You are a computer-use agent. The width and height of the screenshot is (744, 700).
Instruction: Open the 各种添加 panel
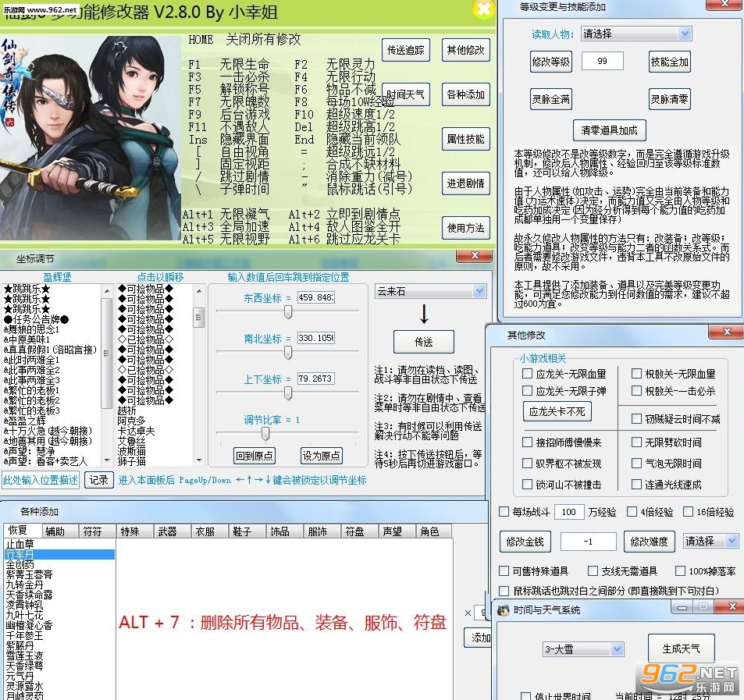point(465,94)
